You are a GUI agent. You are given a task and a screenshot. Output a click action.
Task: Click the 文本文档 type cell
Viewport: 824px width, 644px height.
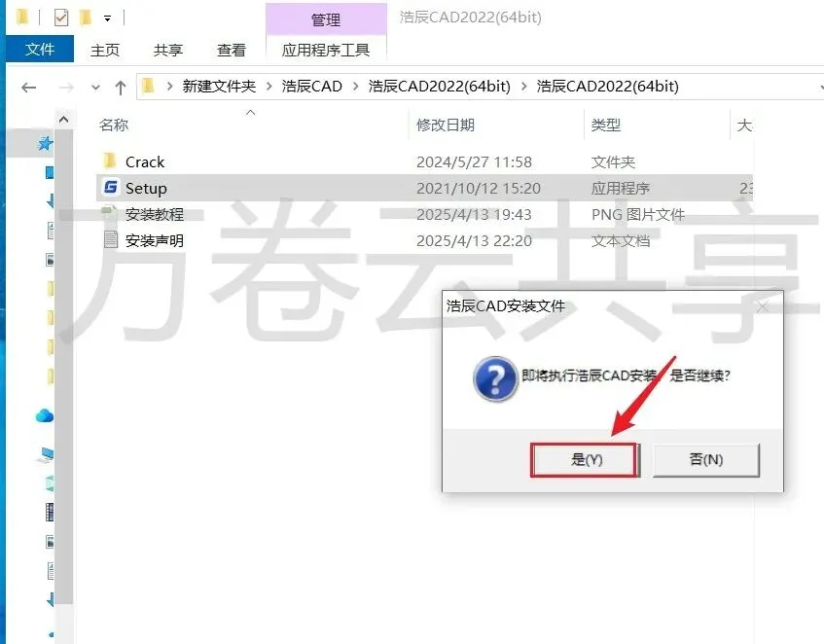tap(620, 241)
